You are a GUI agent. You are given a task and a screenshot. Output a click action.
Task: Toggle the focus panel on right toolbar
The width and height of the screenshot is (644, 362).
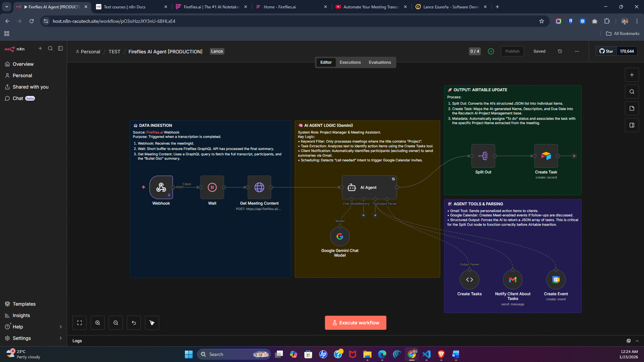click(632, 125)
